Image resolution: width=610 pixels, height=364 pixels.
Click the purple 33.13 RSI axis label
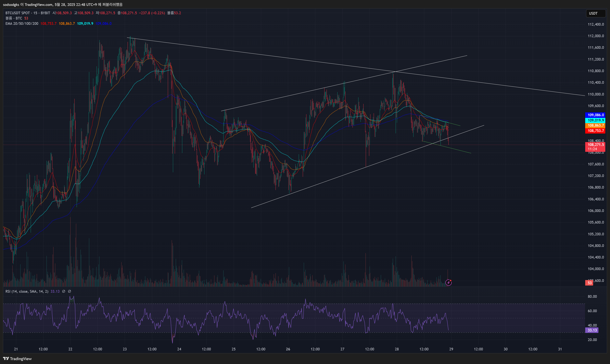tap(592, 330)
